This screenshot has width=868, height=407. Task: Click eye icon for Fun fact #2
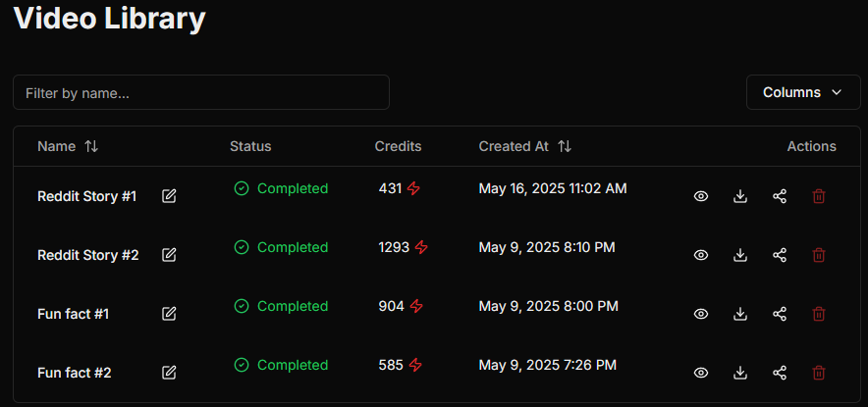pos(701,373)
